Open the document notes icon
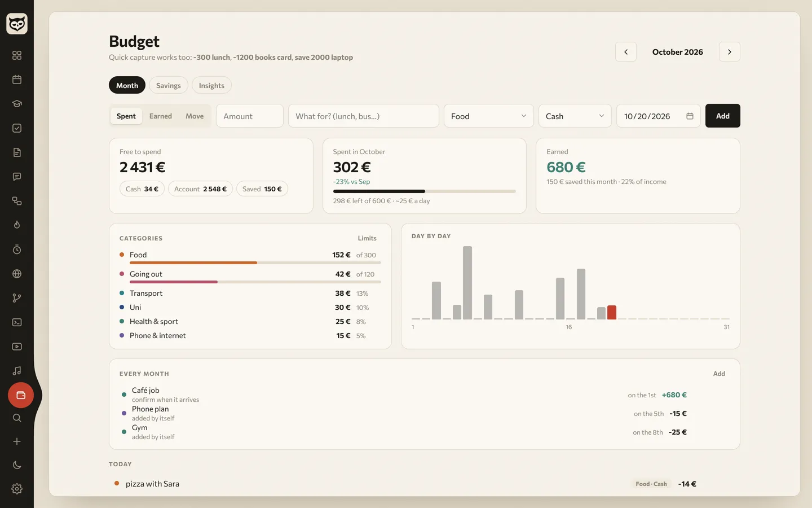This screenshot has height=508, width=812. (17, 152)
